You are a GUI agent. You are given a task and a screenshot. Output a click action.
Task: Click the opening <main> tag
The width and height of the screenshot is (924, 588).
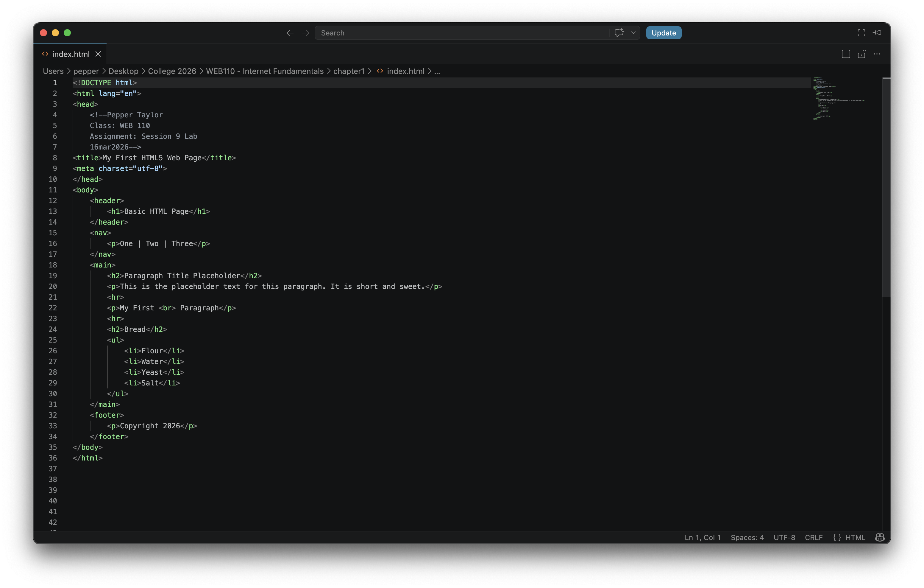click(x=102, y=265)
